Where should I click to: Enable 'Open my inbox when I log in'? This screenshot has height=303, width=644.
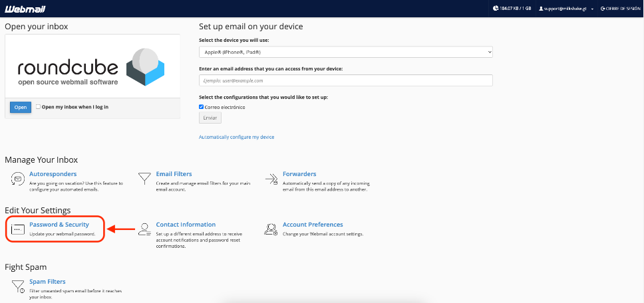coord(38,106)
